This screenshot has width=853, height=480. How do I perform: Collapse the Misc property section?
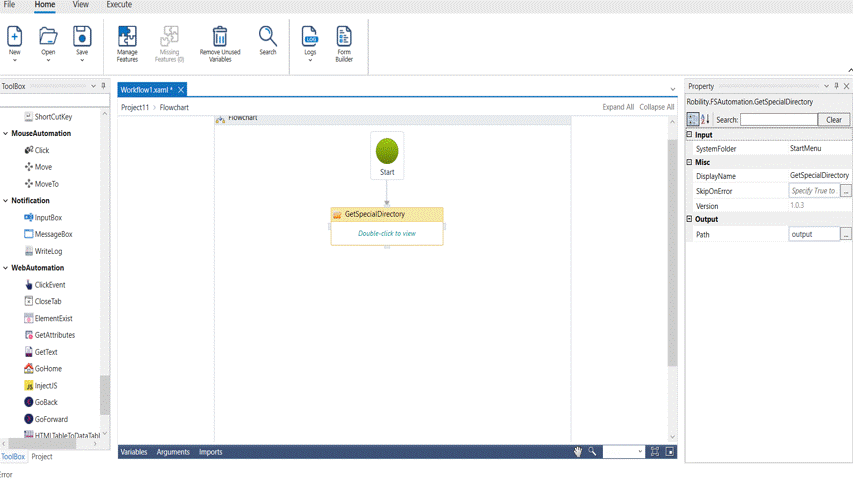tap(689, 162)
